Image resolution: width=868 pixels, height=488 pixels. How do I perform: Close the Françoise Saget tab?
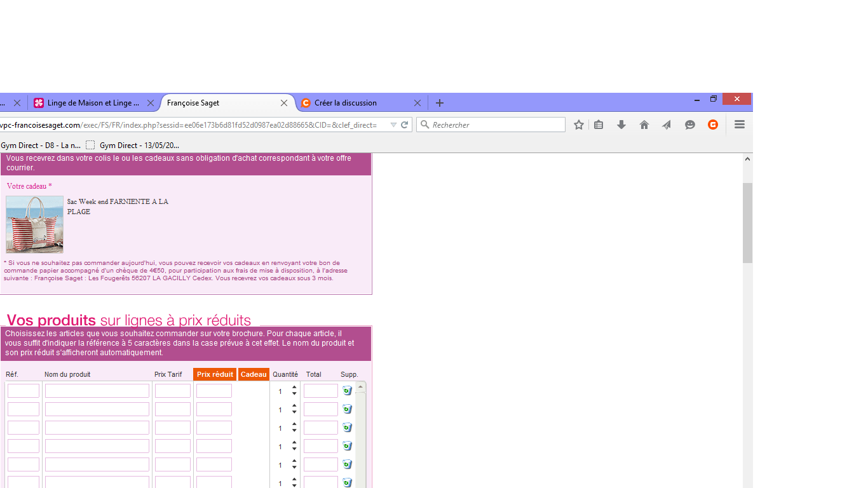point(284,103)
